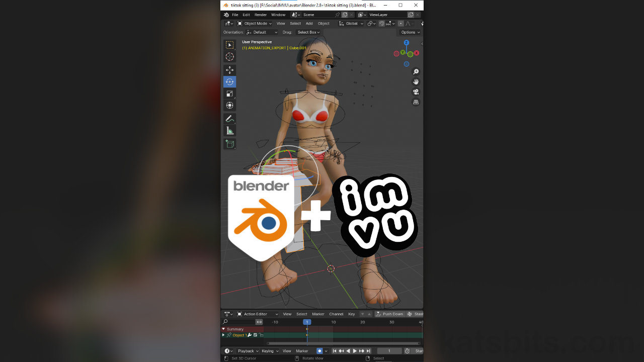Click the red X axis gizmo ball
The width and height of the screenshot is (644, 362).
[x=417, y=53]
